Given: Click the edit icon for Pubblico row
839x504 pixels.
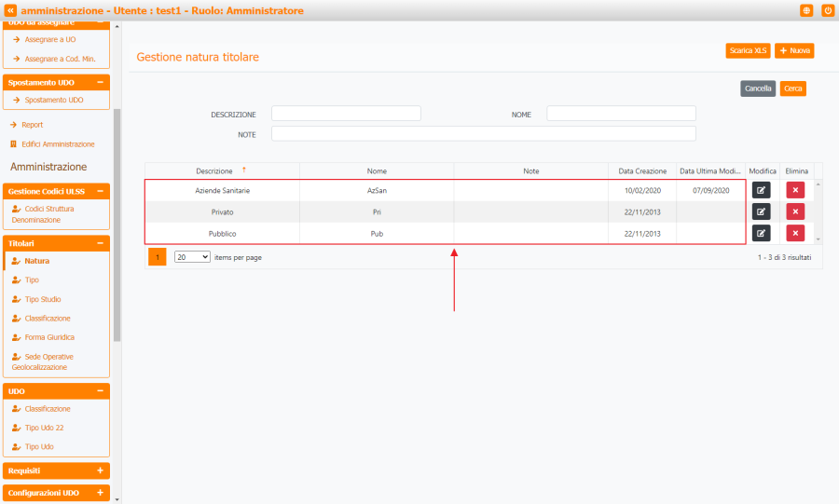Looking at the screenshot, I should (762, 233).
